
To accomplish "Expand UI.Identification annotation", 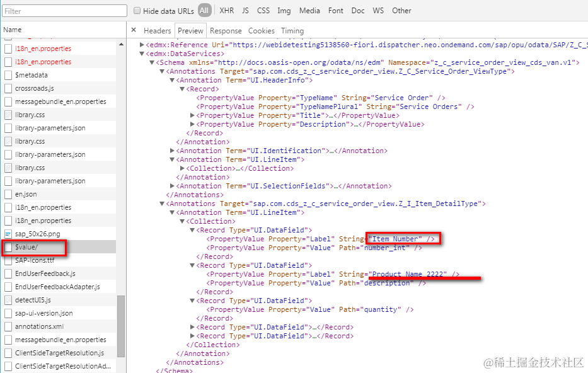I will coord(172,151).
